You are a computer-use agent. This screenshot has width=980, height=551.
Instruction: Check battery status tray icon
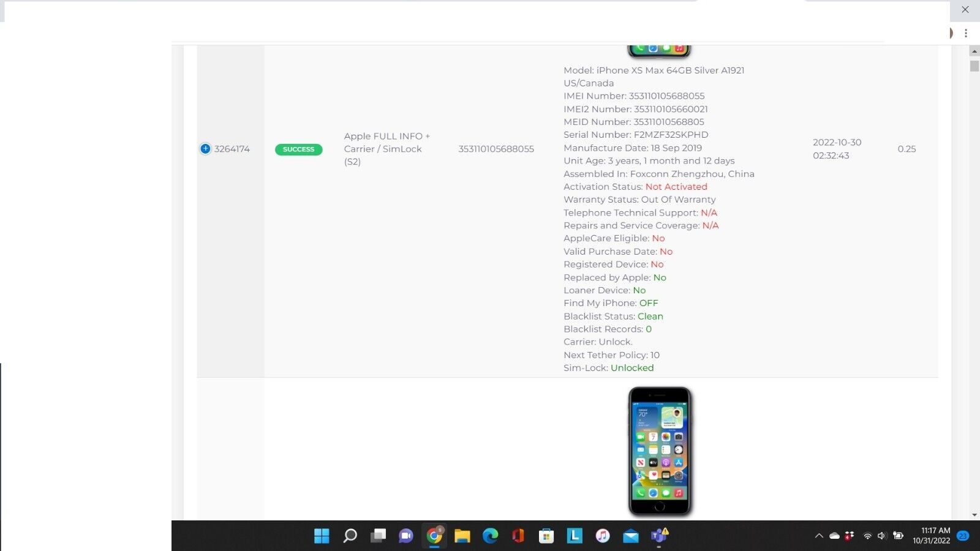pos(898,536)
